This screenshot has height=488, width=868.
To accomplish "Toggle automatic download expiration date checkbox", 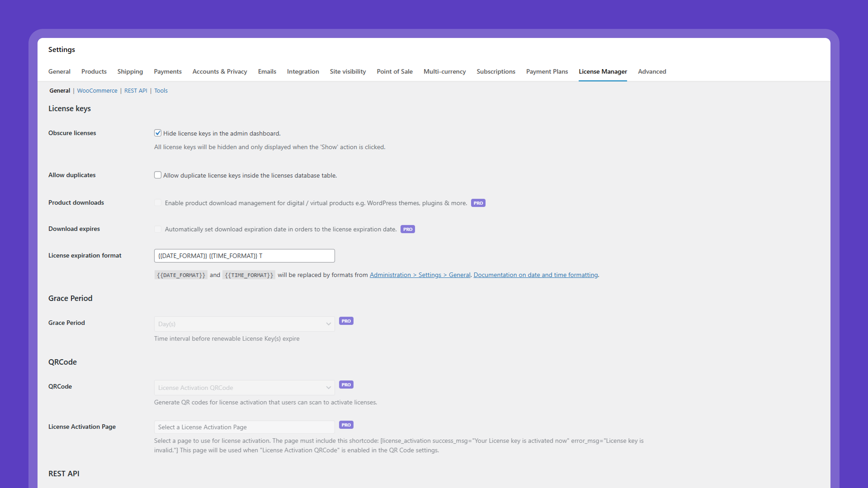I will pos(158,229).
